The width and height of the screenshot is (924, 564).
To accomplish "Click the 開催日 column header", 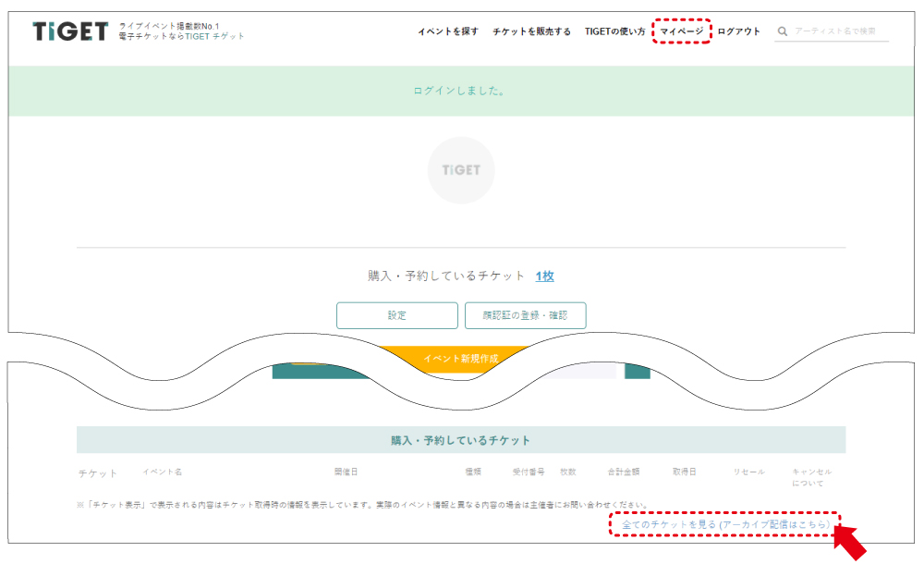I will [346, 472].
